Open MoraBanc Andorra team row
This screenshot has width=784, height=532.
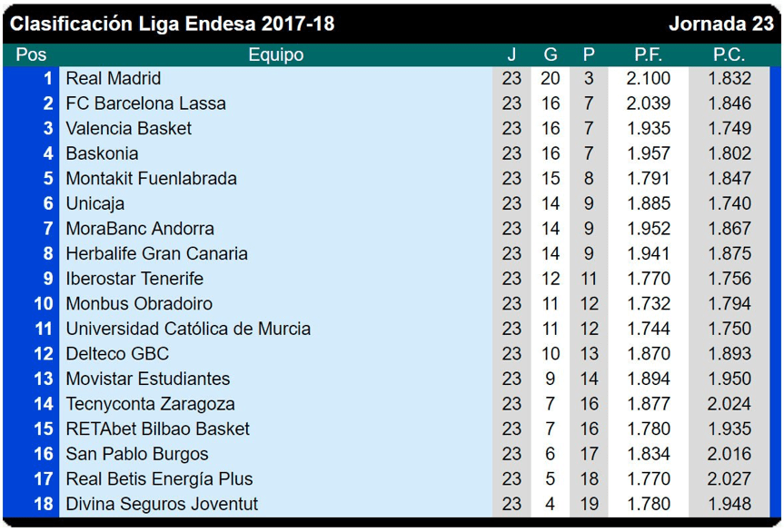pos(140,229)
